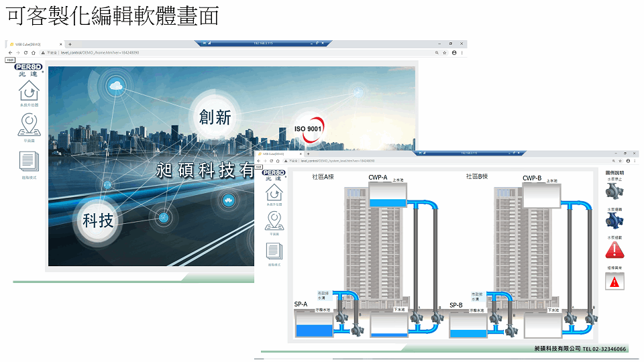Click the blue running pump legend icon

pyautogui.click(x=614, y=221)
